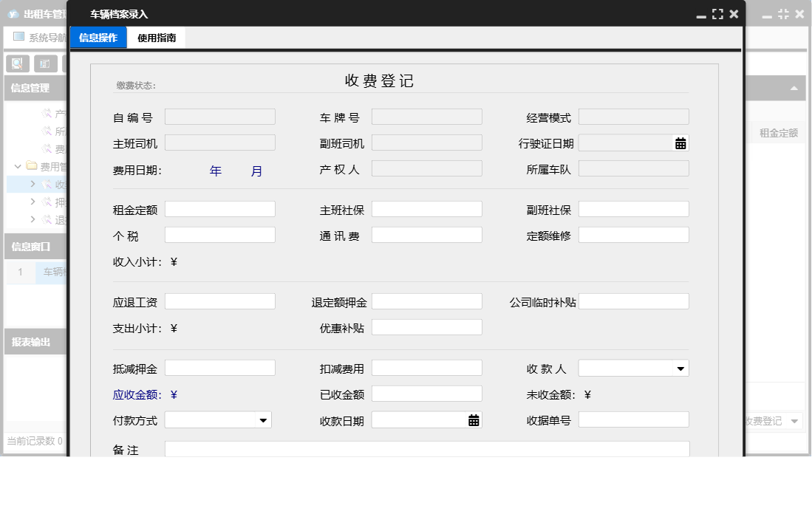Viewport: 812px width, 528px height.
Task: Click the 月 link in 费用日期
Action: click(x=256, y=171)
